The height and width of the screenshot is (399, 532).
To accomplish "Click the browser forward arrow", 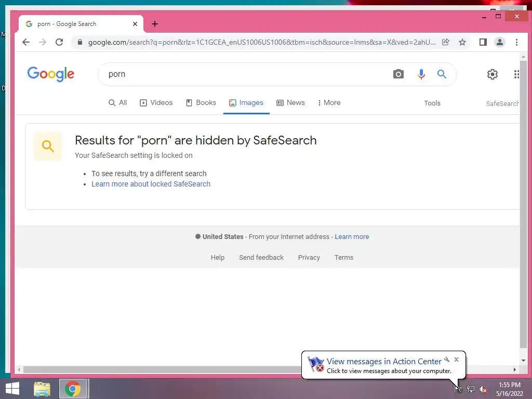I will (x=43, y=42).
